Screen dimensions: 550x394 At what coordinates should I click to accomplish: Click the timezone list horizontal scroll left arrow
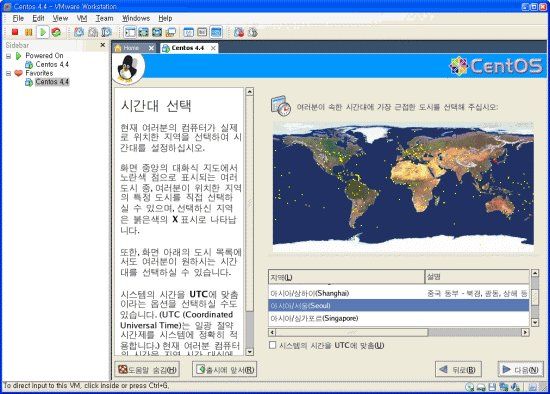[x=272, y=332]
